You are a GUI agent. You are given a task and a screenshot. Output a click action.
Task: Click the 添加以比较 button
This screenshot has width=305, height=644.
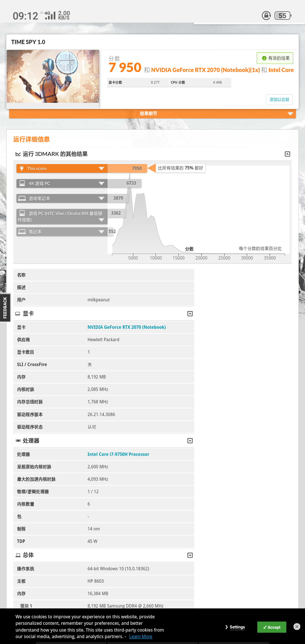[279, 99]
